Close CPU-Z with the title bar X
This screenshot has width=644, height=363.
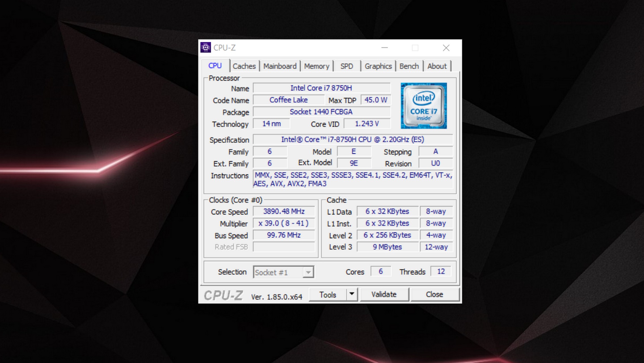click(x=446, y=48)
